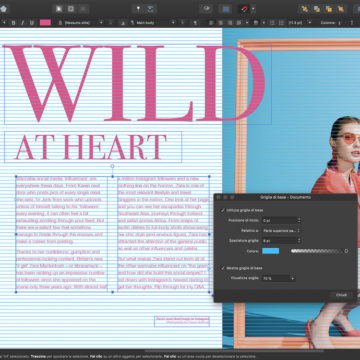Open the blue Colore grid swatch
The image size is (360, 360).
pos(271,251)
